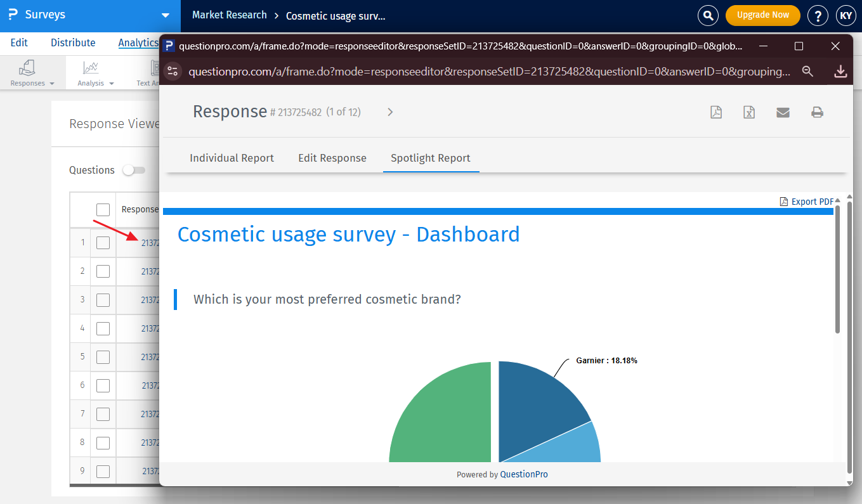
Task: Click the Upgrade Now button
Action: (762, 15)
